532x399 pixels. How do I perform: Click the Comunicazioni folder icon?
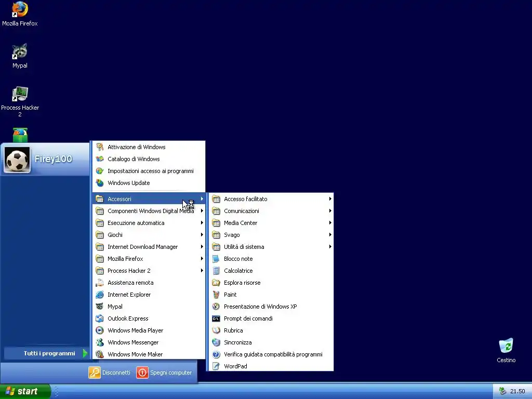[216, 211]
